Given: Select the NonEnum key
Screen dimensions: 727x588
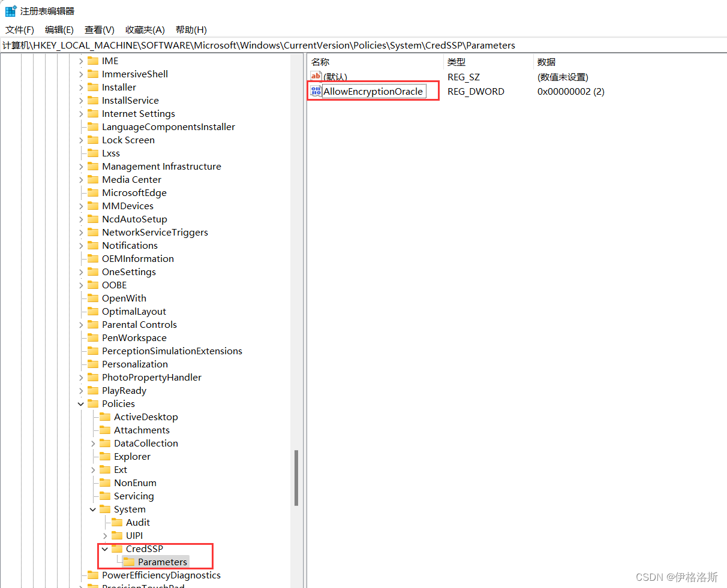Looking at the screenshot, I should click(x=135, y=483).
